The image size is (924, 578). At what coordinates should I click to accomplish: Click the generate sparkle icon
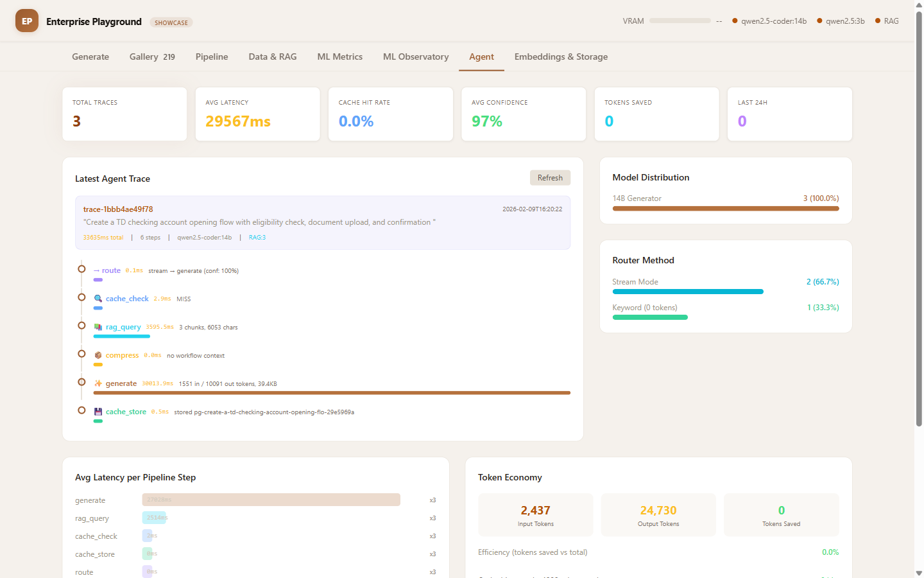point(98,383)
